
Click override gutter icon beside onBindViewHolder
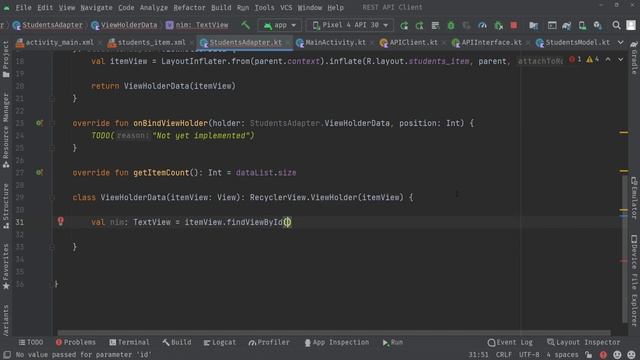[x=39, y=123]
